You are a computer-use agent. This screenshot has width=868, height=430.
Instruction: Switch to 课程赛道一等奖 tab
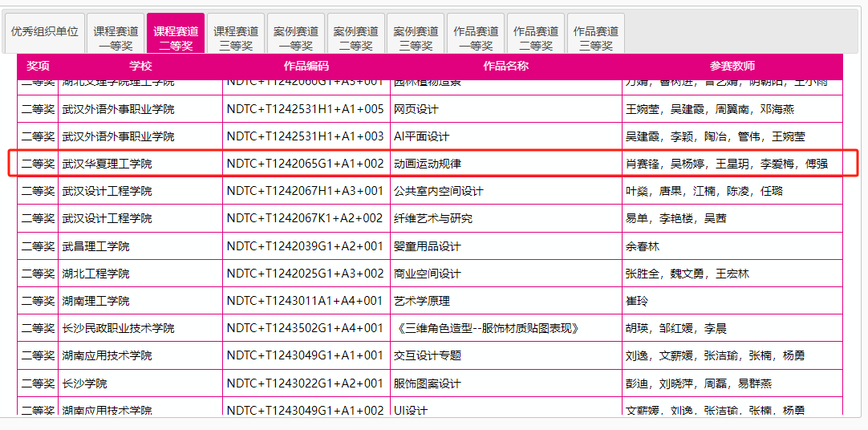115,38
